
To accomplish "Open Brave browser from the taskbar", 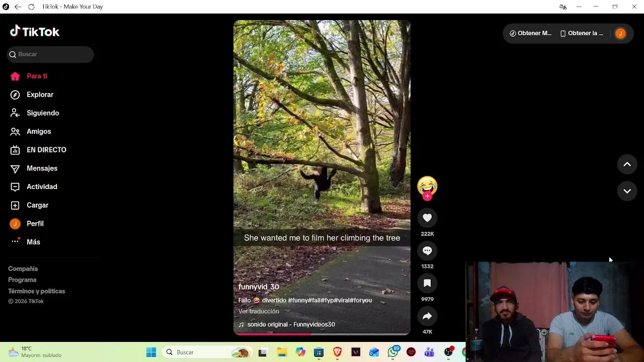I will [x=337, y=352].
